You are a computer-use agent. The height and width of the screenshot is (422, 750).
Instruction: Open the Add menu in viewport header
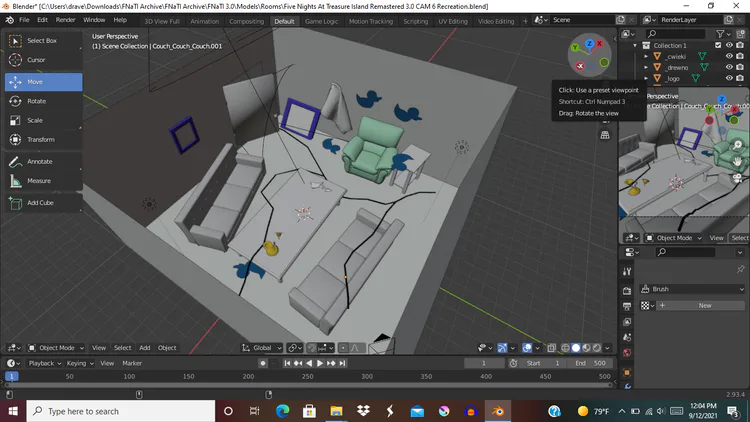pyautogui.click(x=144, y=348)
